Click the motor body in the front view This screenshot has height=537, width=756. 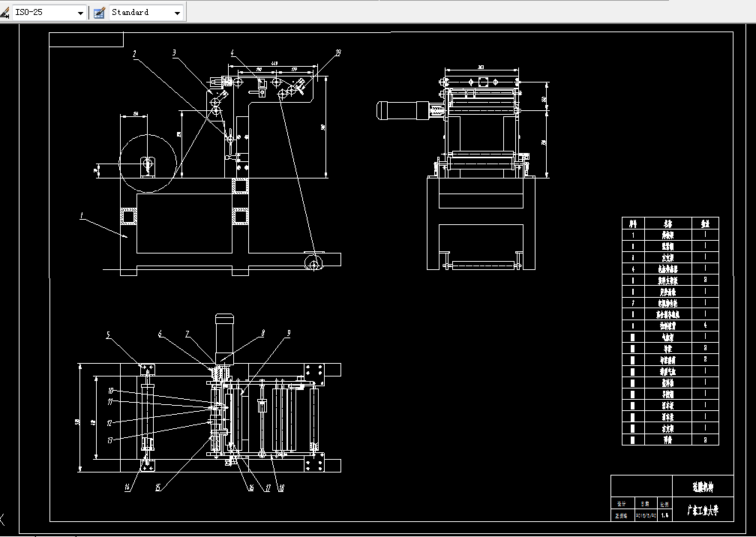click(403, 110)
